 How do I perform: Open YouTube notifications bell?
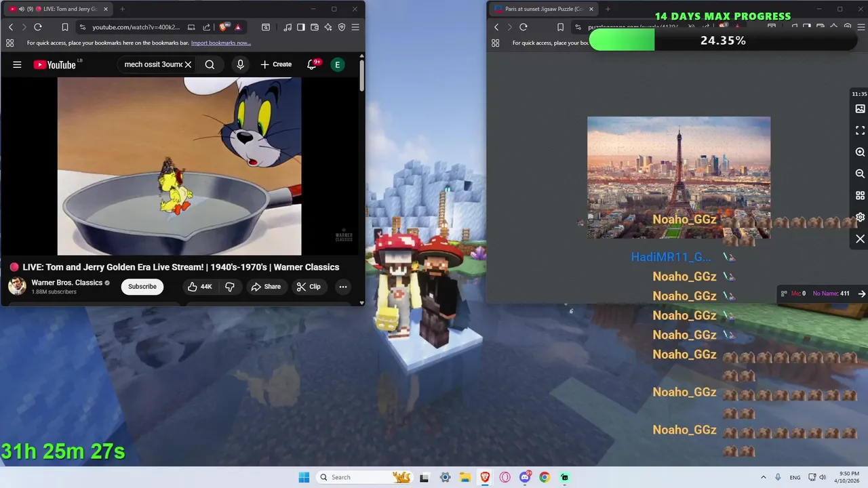(x=312, y=64)
